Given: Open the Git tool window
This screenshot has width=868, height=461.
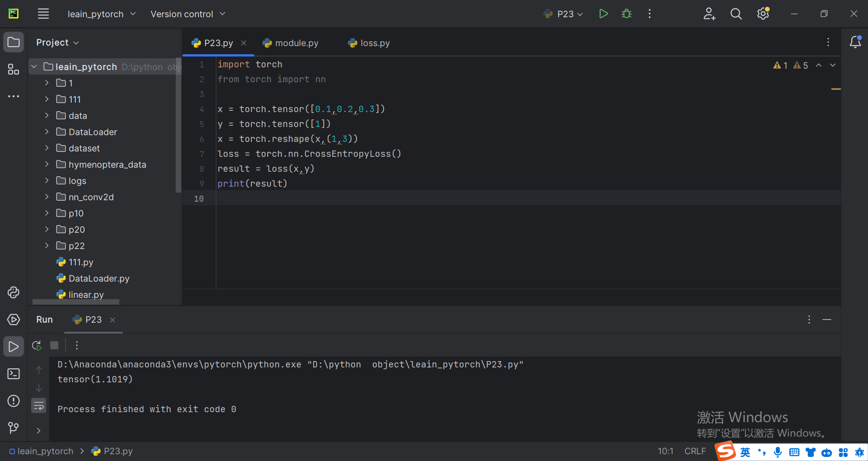Looking at the screenshot, I should coord(14,427).
